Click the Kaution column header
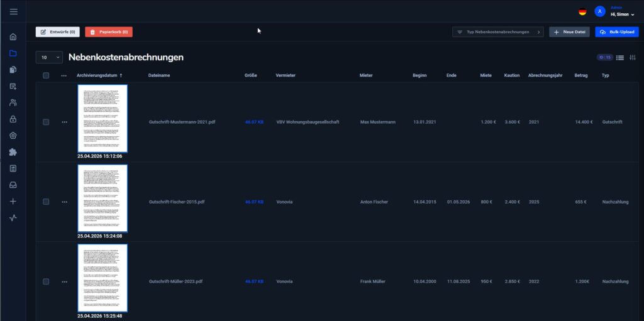644x321 pixels. click(512, 75)
